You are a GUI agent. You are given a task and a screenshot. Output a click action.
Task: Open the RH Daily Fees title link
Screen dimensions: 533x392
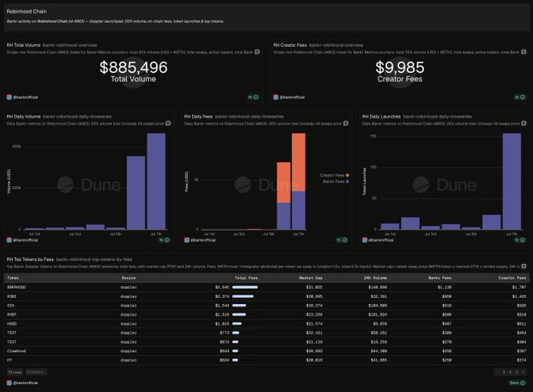tap(198, 117)
